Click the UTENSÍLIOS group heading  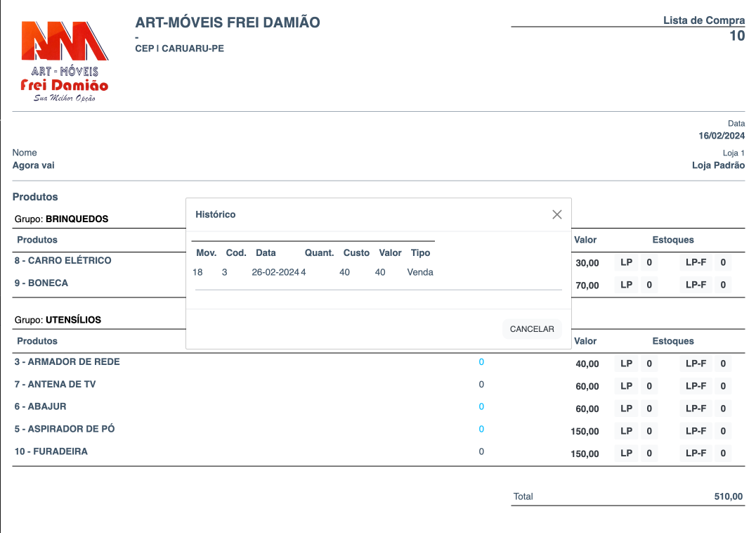73,320
